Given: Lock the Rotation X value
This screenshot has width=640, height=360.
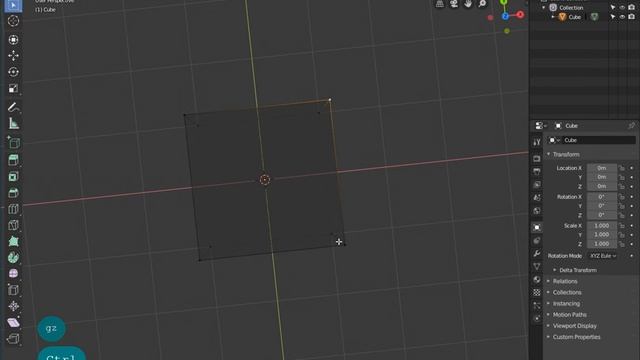Looking at the screenshot, I should coord(622,197).
